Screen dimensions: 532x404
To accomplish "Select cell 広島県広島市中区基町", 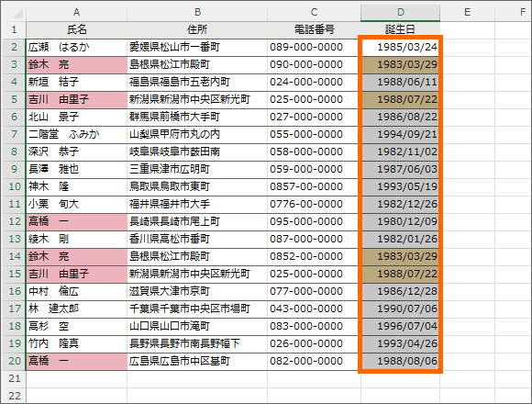I will (197, 361).
